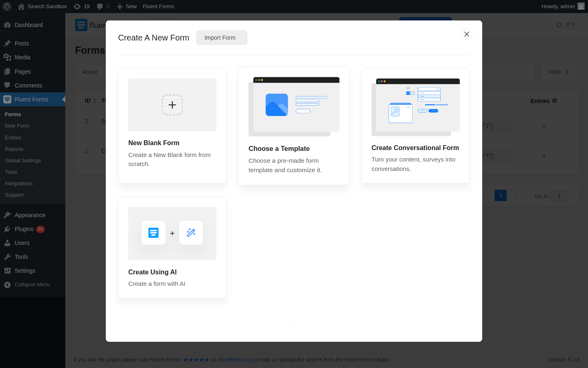Click the admin avatar image
Viewport: 588px width, 368px height.
(x=581, y=6)
